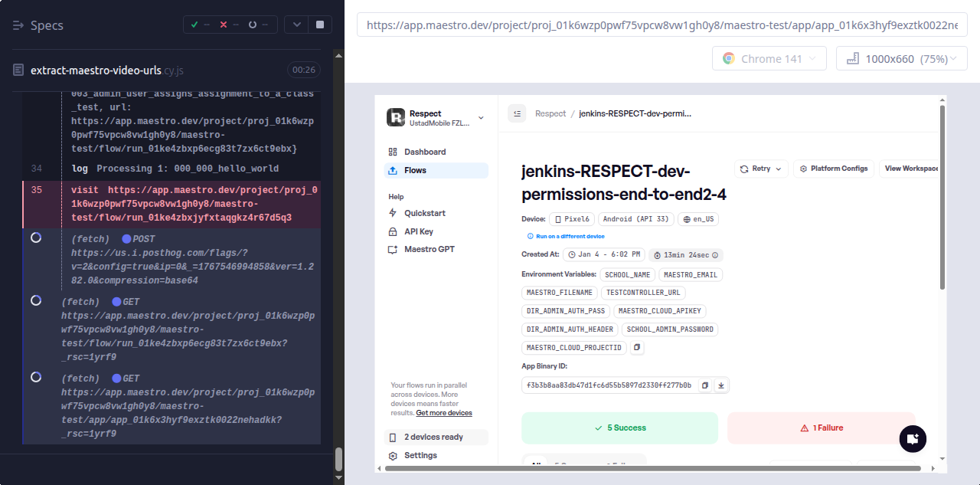Screen dimensions: 980x485
Task: Expand the Respect workspace switcher
Action: tap(481, 117)
